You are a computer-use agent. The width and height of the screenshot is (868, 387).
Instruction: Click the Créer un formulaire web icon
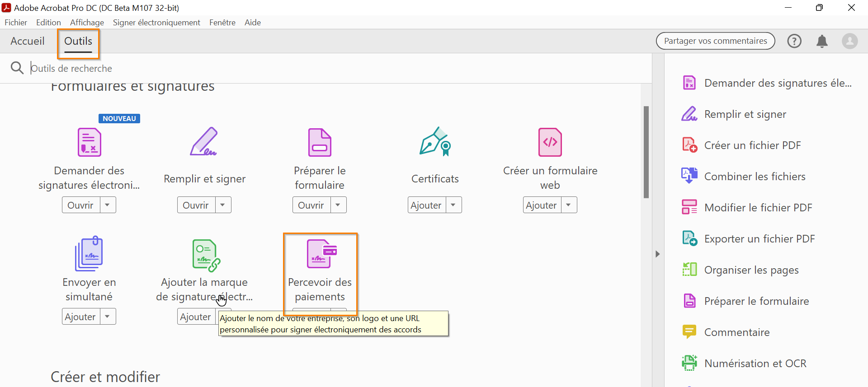pos(550,142)
